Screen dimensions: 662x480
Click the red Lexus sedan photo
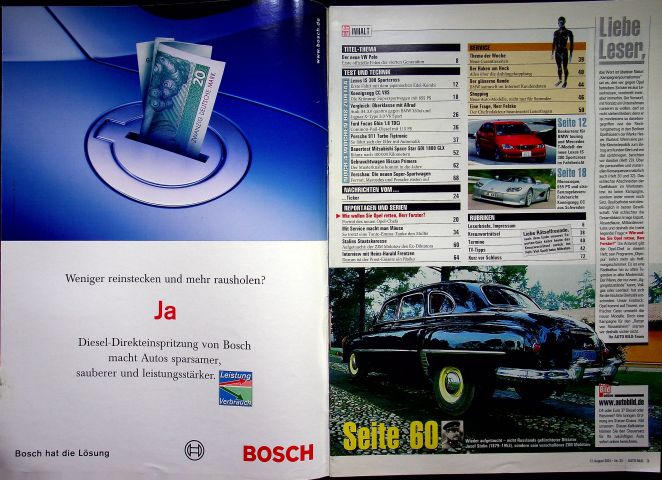coord(510,141)
